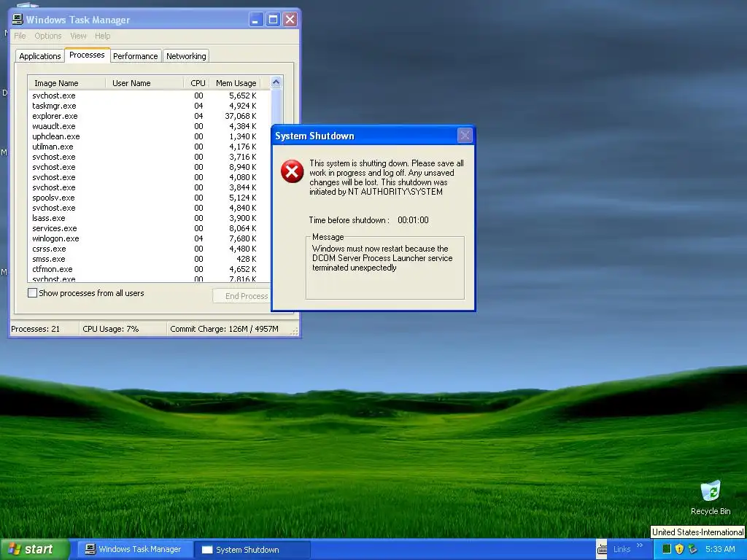The image size is (747, 560).
Task: Select svchost.exe row using 8,940 K
Action: (149, 167)
